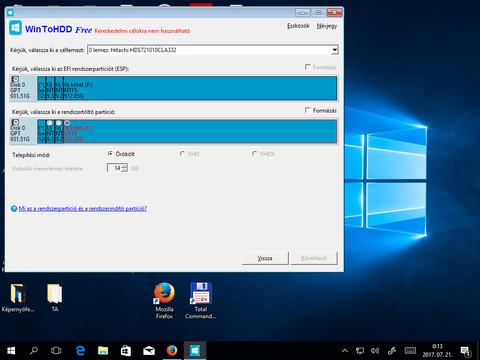Show hidden tray icons chevron

point(345,351)
